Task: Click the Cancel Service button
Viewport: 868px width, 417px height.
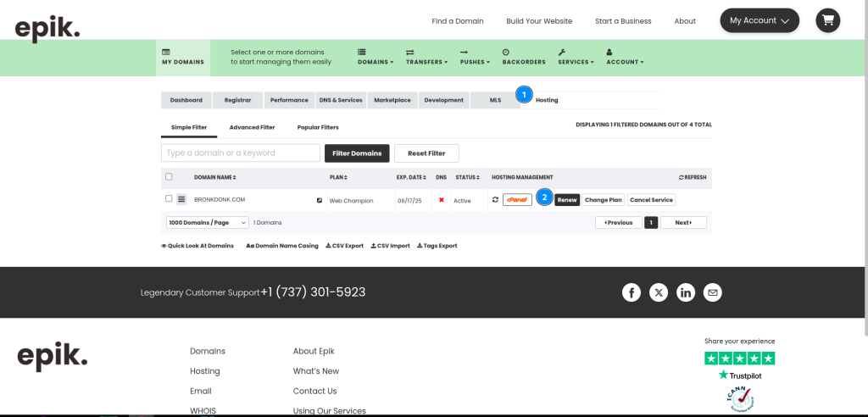Action: pyautogui.click(x=651, y=200)
